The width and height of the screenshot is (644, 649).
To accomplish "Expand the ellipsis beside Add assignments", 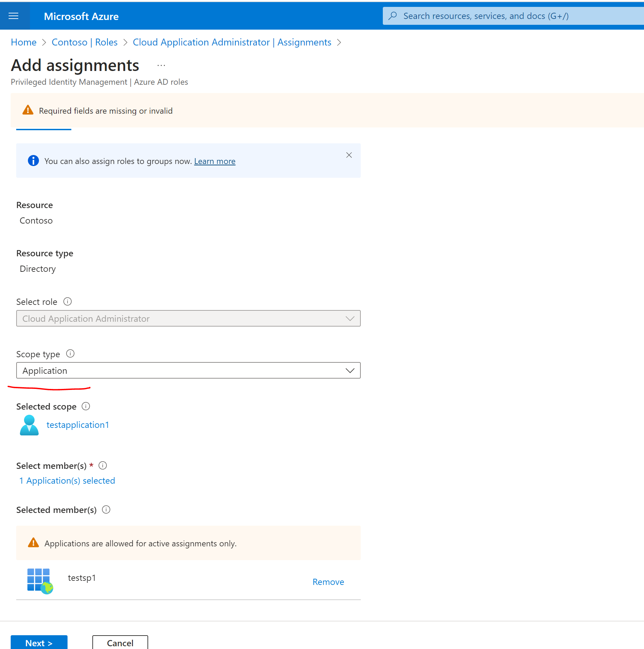I will point(161,65).
